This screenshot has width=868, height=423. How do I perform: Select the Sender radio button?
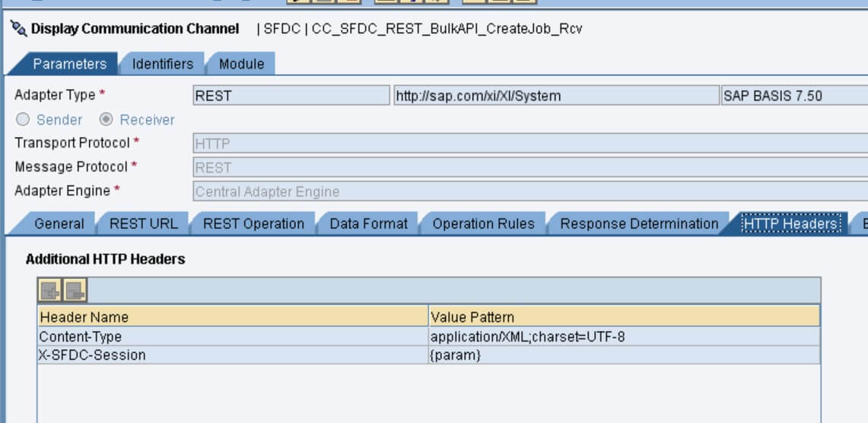click(23, 119)
